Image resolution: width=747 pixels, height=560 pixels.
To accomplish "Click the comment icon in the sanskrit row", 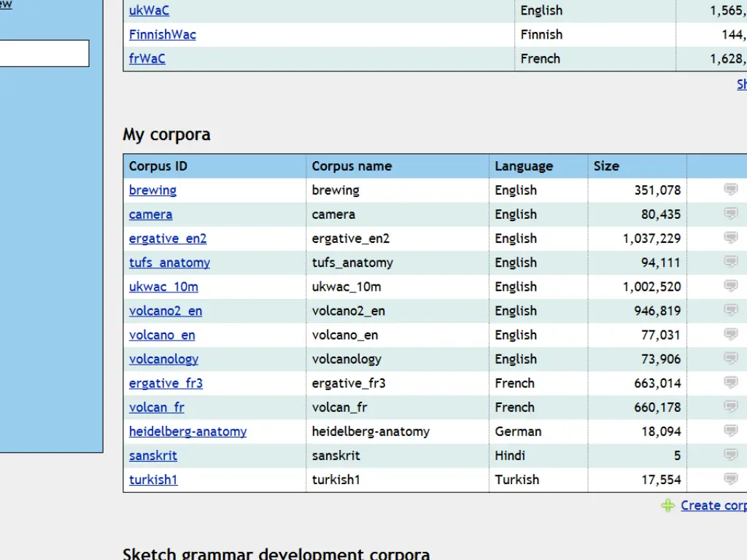I will 730,454.
